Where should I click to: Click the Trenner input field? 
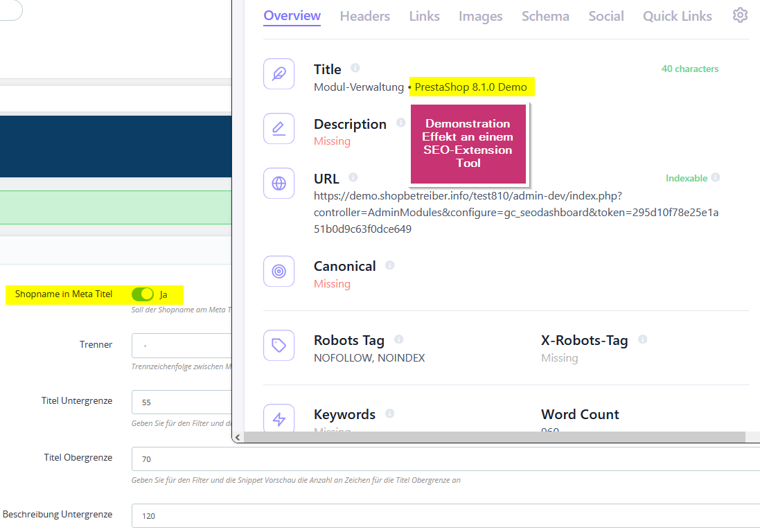pyautogui.click(x=182, y=345)
